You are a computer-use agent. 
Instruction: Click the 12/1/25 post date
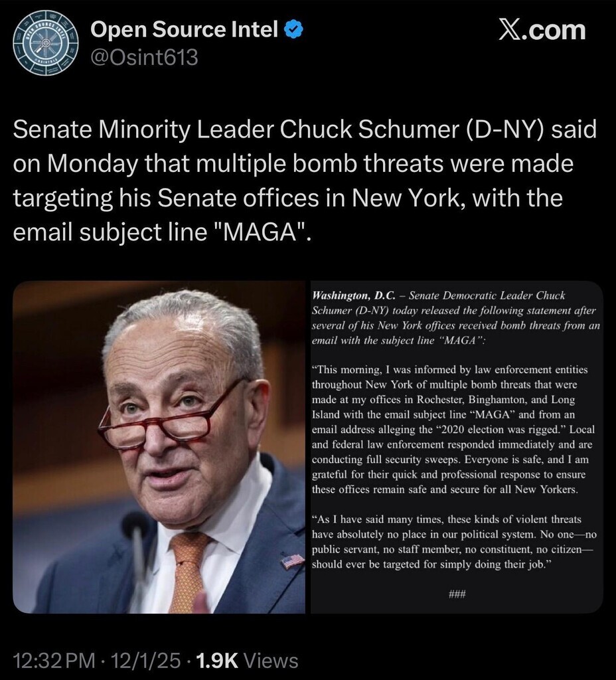coord(146,660)
